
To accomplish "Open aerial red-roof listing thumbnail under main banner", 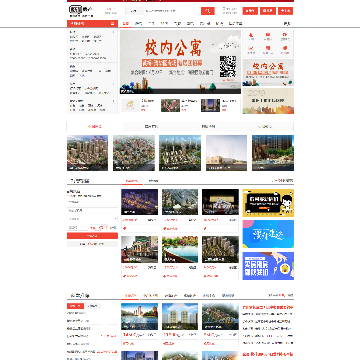I will 170,105.
